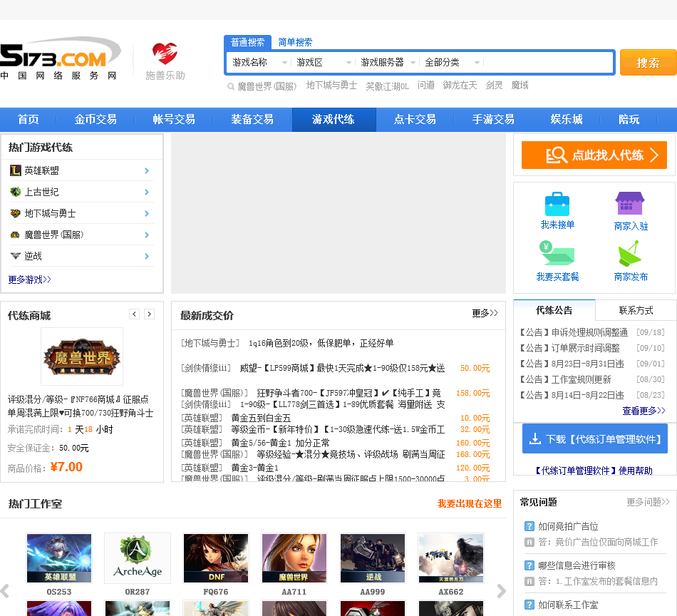677x616 pixels.
Task: Open 装备交易 navigation item
Action: pyautogui.click(x=252, y=119)
